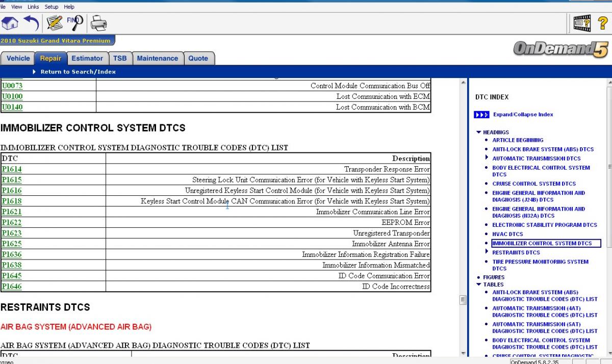The height and width of the screenshot is (364, 612).
Task: Jump to TIRE PRESSURE MONITORING SYSTEM DTCS
Action: pos(540,265)
